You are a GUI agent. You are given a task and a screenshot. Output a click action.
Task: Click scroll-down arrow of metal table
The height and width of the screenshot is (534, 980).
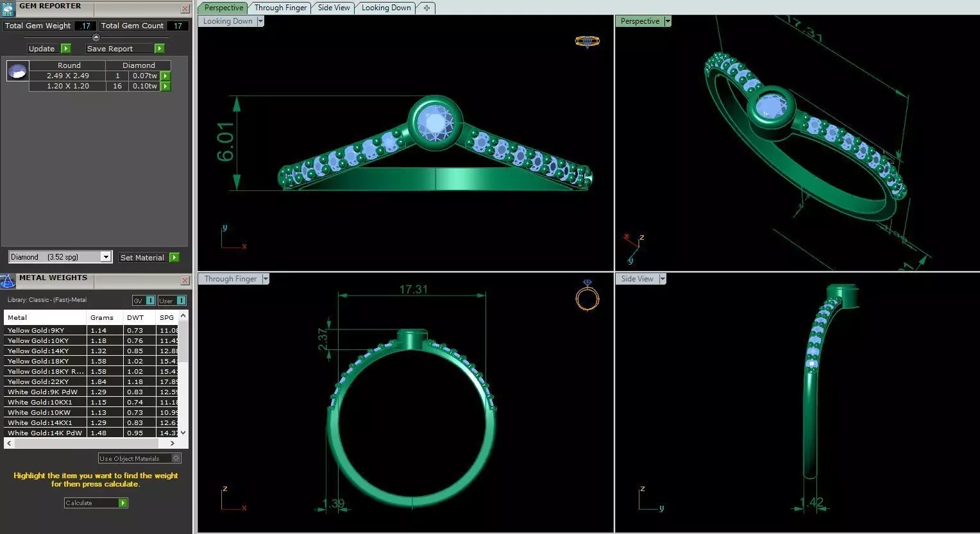[183, 433]
